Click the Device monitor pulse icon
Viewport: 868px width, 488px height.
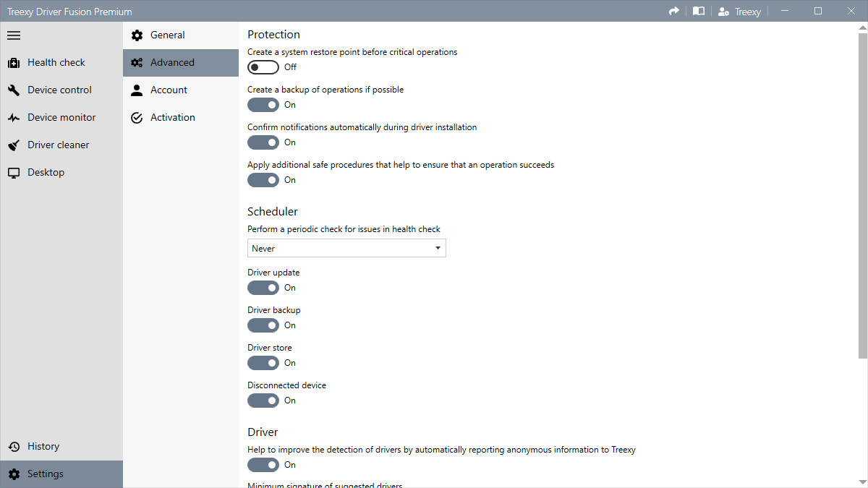click(x=14, y=118)
